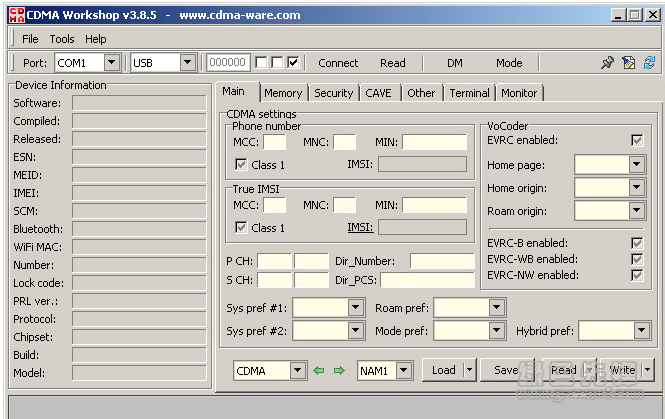Click the CDMA Workshop title bar logo
Viewport: 665px width, 419px height.
pyautogui.click(x=17, y=15)
